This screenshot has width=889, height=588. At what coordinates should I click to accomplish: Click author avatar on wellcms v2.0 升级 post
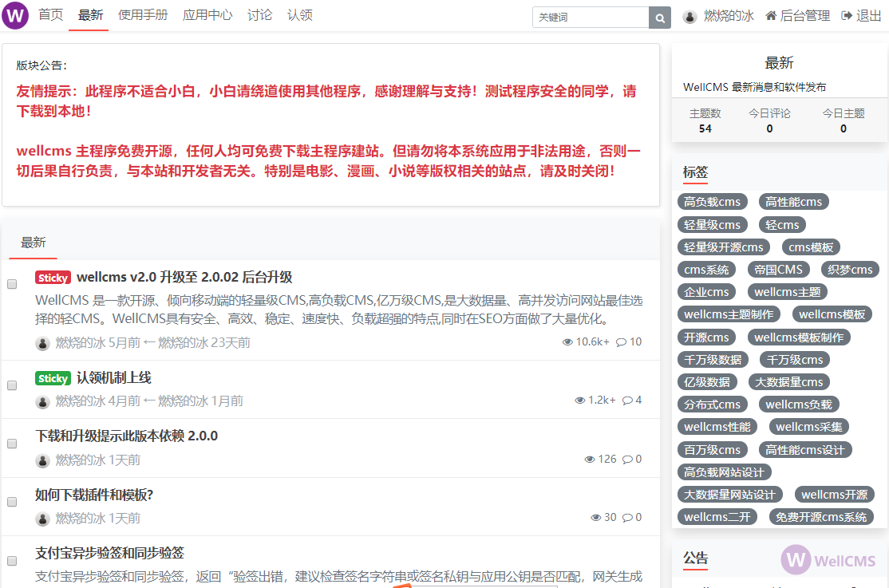(x=42, y=343)
